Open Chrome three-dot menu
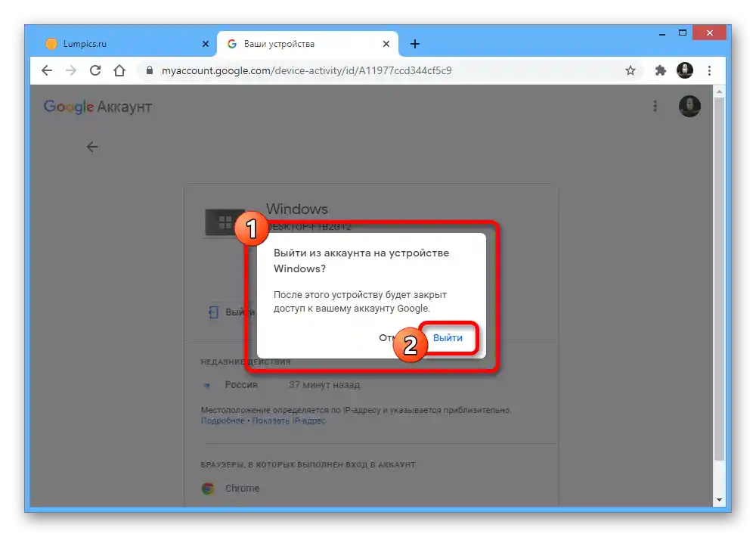This screenshot has width=756, height=537. 709,70
